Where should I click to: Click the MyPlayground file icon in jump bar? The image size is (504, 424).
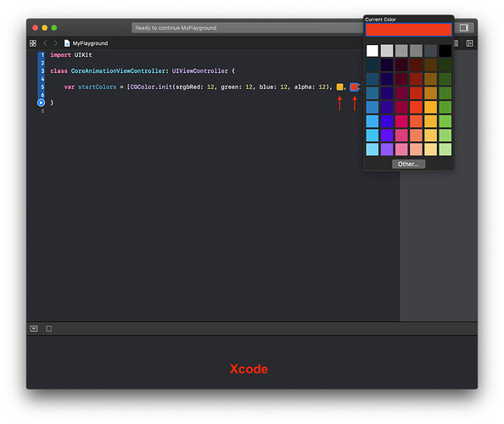(x=67, y=43)
